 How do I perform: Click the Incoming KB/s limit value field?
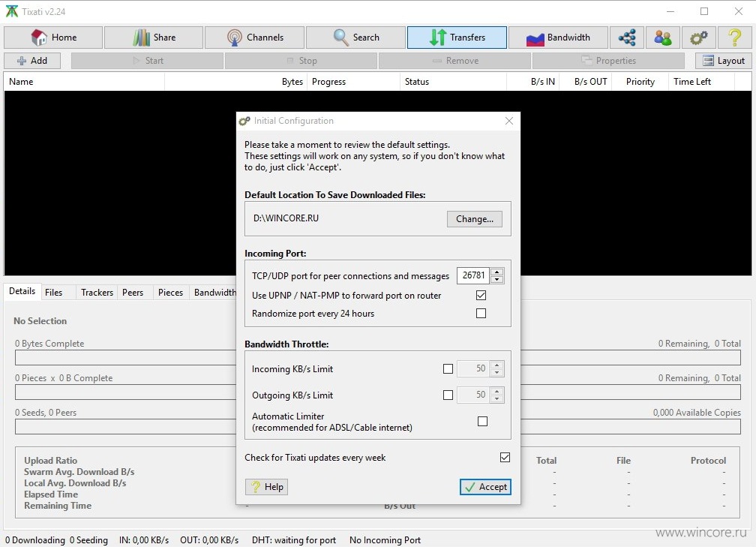click(x=473, y=368)
